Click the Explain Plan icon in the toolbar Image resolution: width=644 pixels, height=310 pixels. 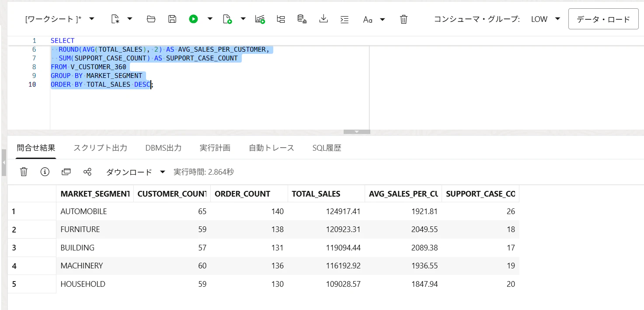pos(281,19)
